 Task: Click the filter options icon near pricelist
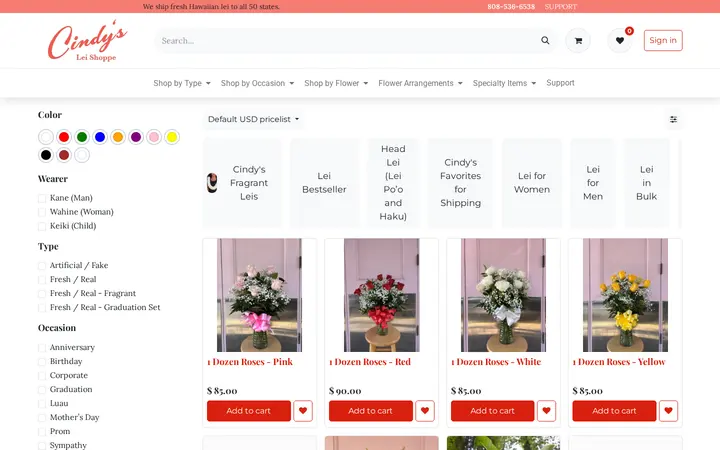[x=673, y=119]
